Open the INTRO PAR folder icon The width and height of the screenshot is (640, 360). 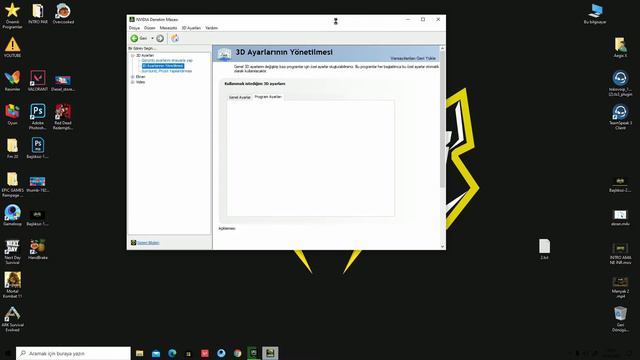pyautogui.click(x=38, y=13)
